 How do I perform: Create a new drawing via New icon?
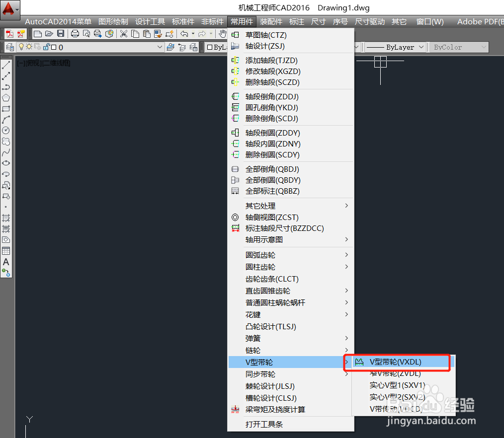pos(38,34)
